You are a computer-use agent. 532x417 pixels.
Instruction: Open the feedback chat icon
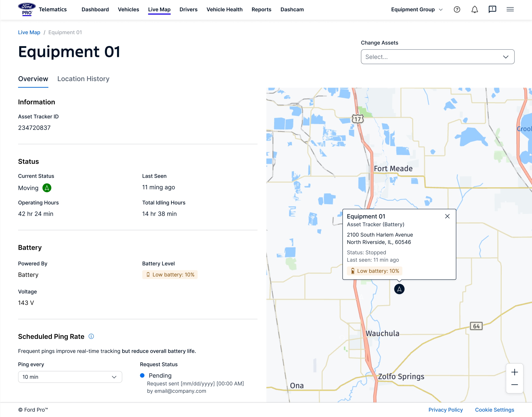pyautogui.click(x=492, y=9)
